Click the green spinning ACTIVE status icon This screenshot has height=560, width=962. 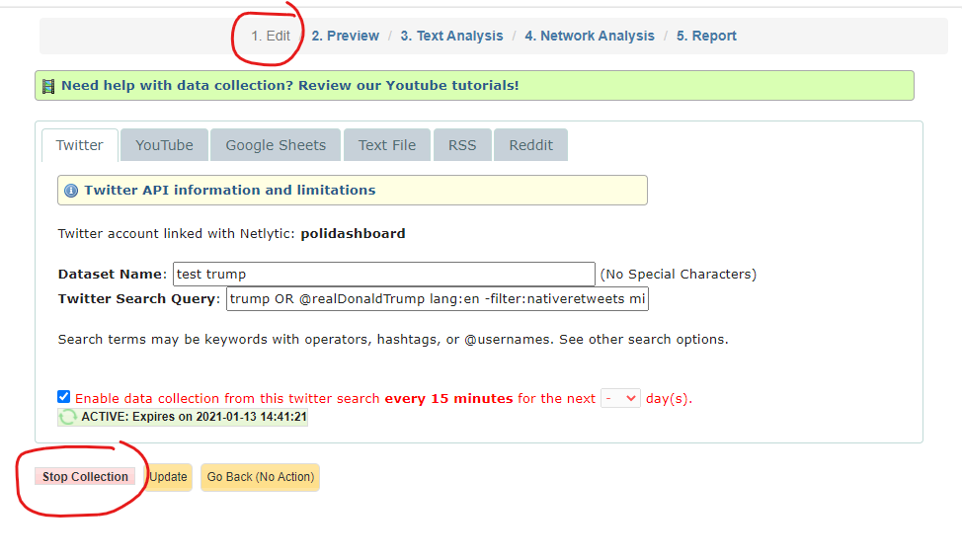[68, 417]
